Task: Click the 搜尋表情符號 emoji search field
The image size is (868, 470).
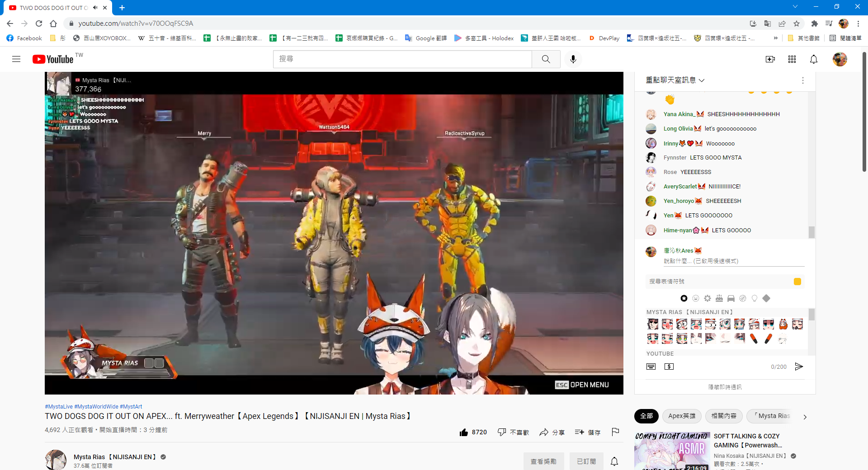Action: 719,282
